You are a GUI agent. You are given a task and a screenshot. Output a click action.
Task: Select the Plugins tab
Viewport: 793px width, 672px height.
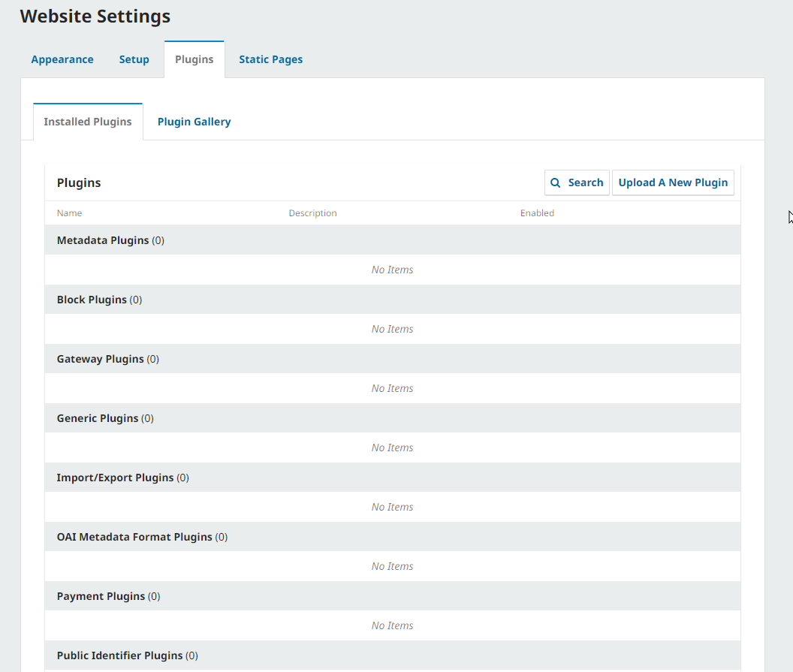194,59
